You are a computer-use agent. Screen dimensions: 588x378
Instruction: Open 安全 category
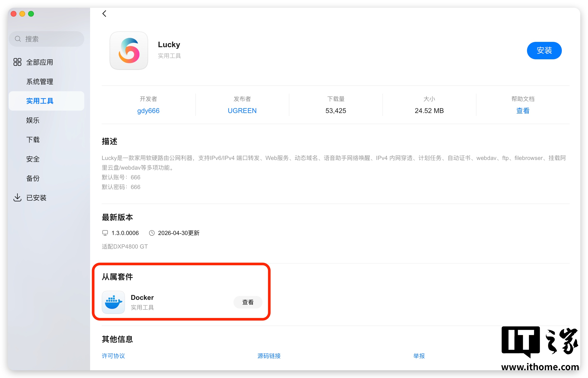[46, 159]
